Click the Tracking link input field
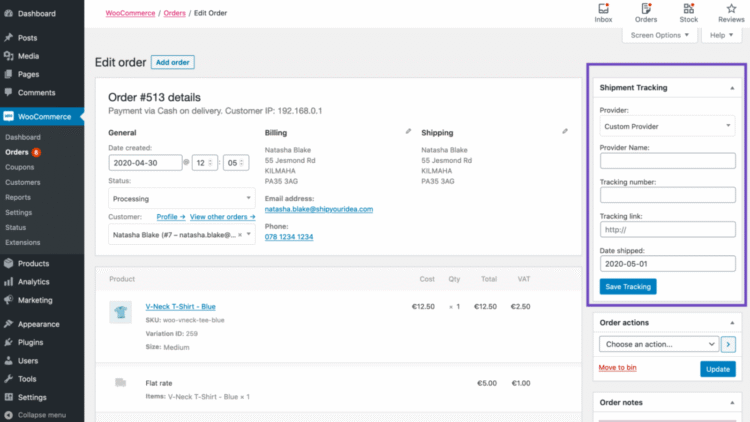The height and width of the screenshot is (422, 750). [x=668, y=230]
